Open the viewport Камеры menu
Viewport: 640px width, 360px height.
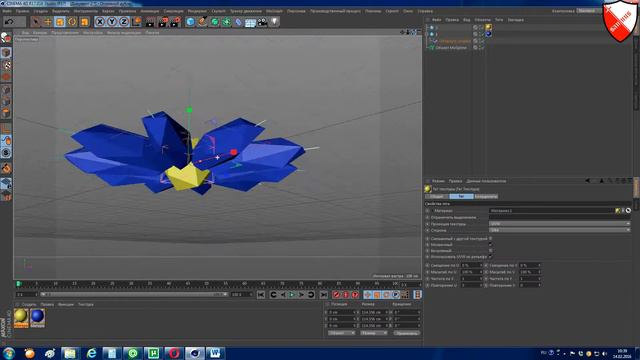point(40,33)
